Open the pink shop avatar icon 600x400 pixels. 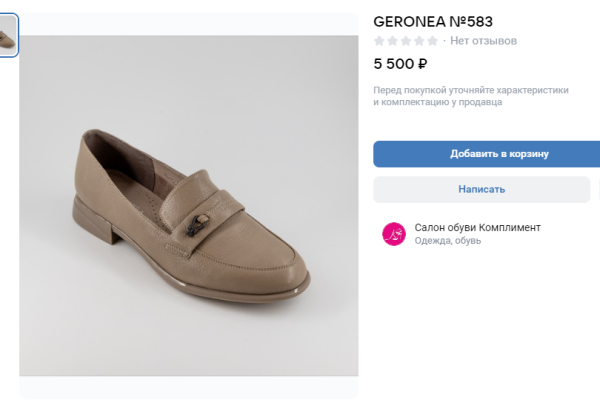click(x=394, y=233)
